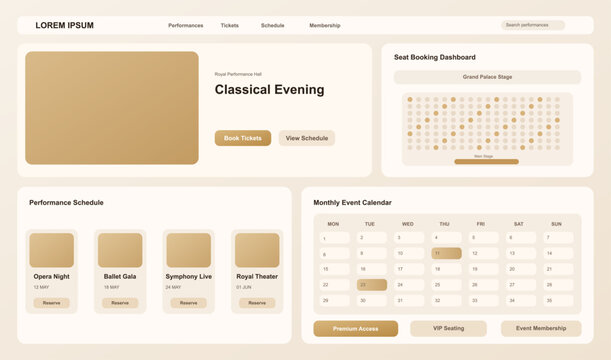Click the THU column header

(445, 224)
